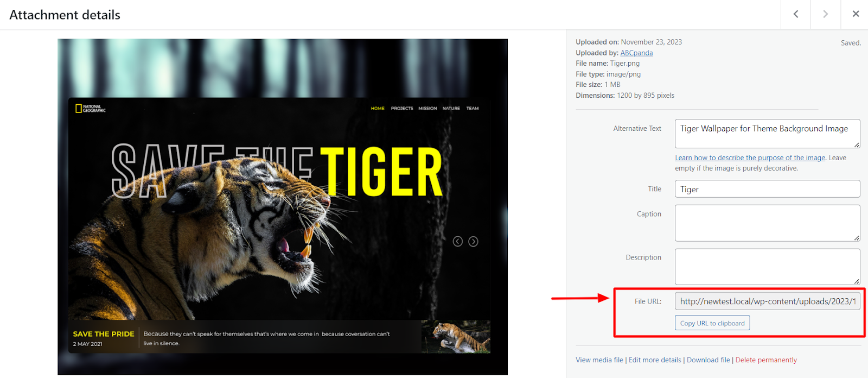Screen dimensions: 868x378
Task: Click the 'File name: Tiger.png' text
Action: (x=608, y=64)
